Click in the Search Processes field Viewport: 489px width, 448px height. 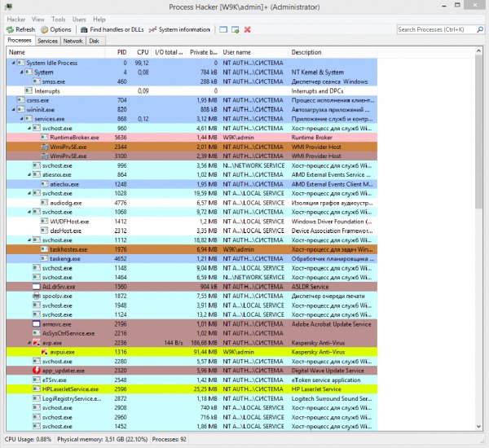(x=437, y=29)
